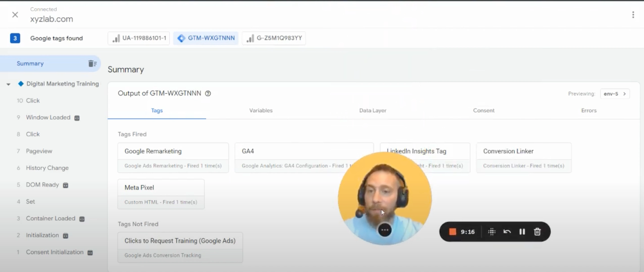Click the Tags Fired heading
Viewport: 644px width, 272px height.
132,134
